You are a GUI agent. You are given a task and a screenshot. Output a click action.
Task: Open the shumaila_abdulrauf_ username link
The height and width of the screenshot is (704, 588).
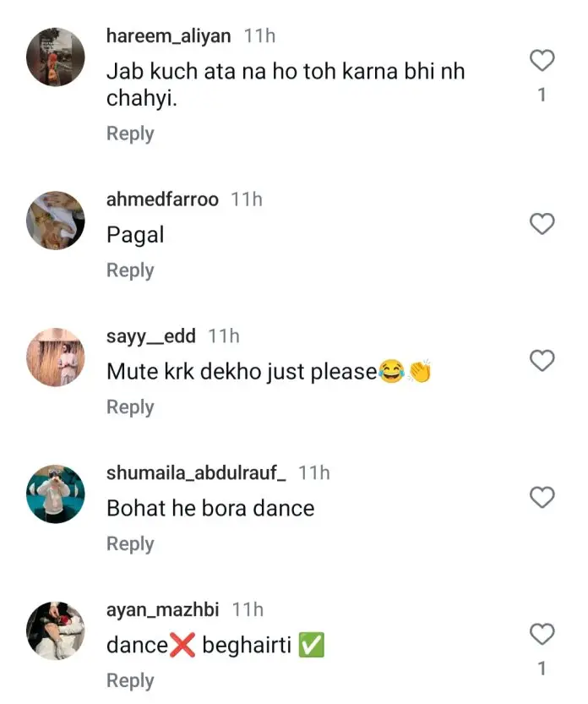point(196,473)
